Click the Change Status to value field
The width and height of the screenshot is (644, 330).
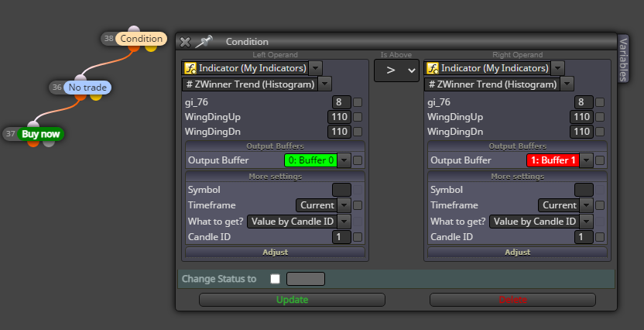(x=306, y=279)
